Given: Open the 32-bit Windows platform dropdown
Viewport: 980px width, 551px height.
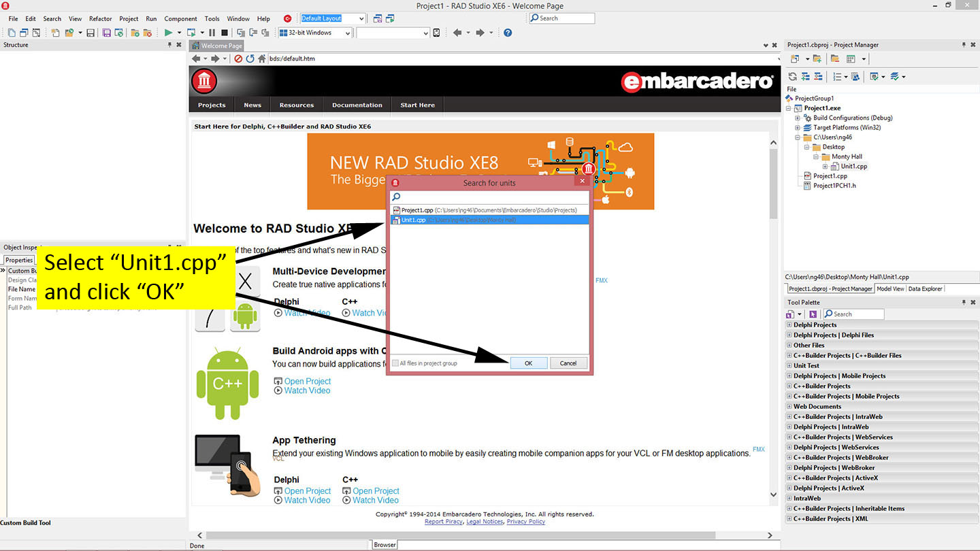Looking at the screenshot, I should coord(347,33).
